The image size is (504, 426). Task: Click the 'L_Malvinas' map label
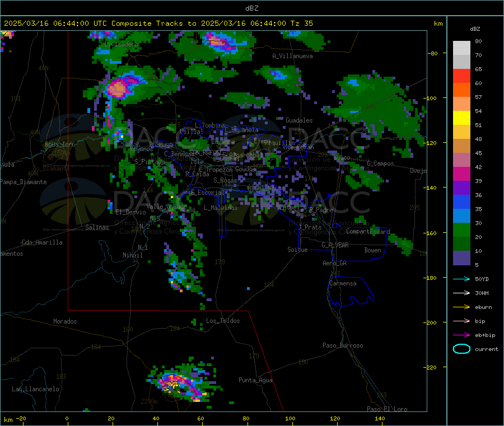tap(221, 208)
